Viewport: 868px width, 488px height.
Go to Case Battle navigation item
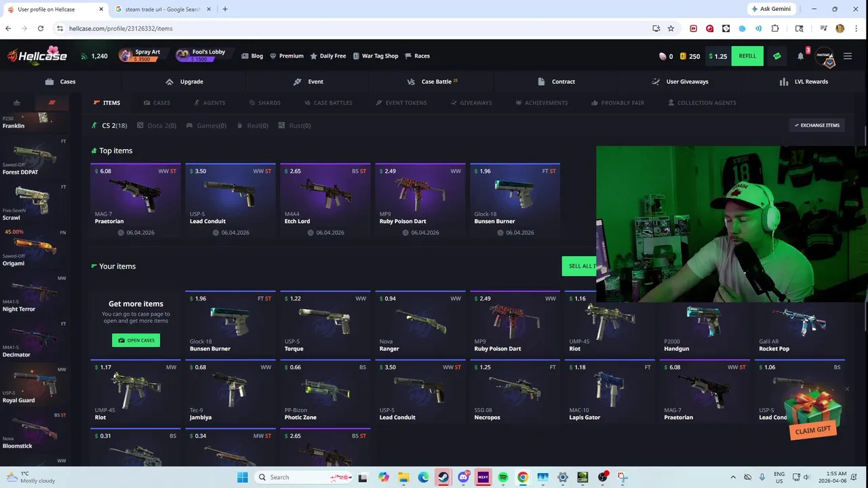(x=433, y=81)
